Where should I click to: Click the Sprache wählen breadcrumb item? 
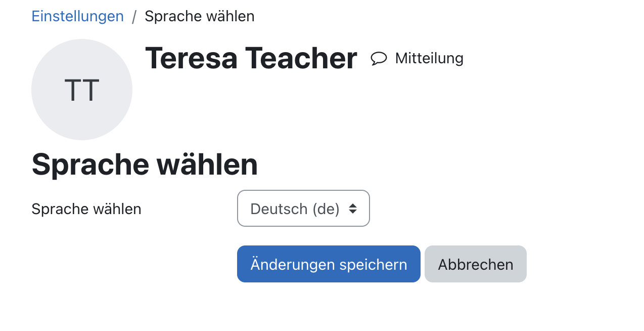click(x=200, y=16)
